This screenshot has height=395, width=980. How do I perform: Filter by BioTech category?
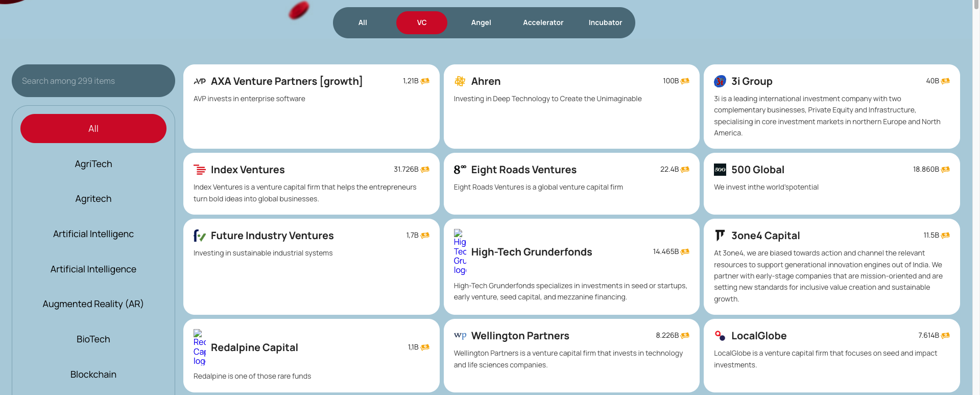(x=93, y=339)
